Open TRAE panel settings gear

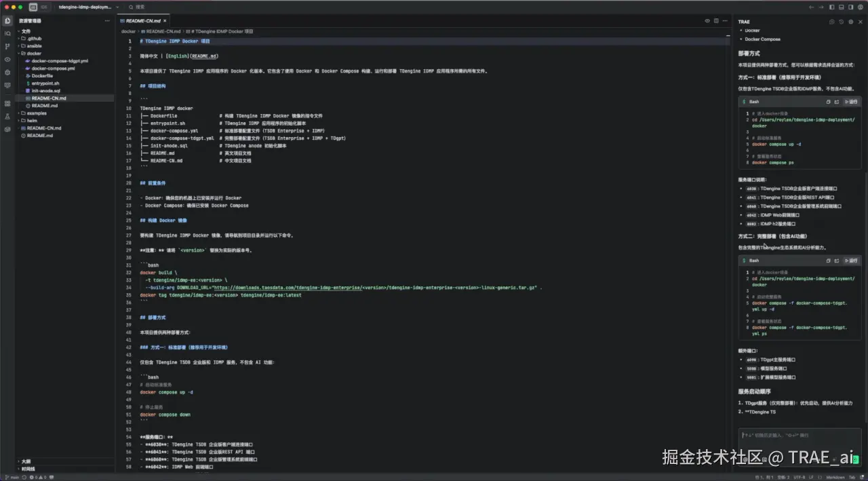851,22
